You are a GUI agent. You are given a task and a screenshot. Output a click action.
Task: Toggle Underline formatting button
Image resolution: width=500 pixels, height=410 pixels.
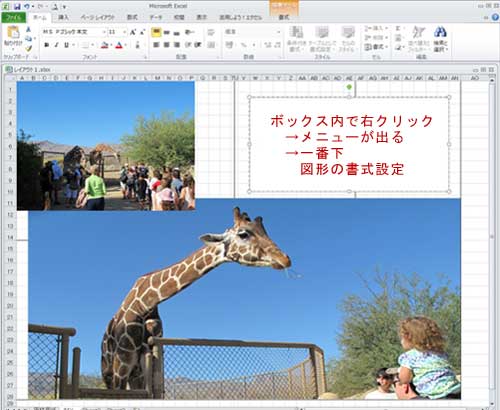pos(67,45)
